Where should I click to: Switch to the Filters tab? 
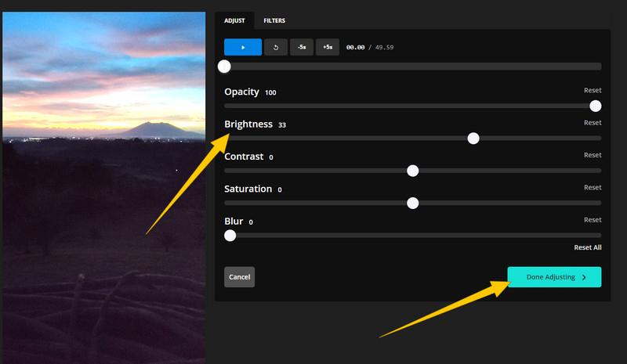274,20
